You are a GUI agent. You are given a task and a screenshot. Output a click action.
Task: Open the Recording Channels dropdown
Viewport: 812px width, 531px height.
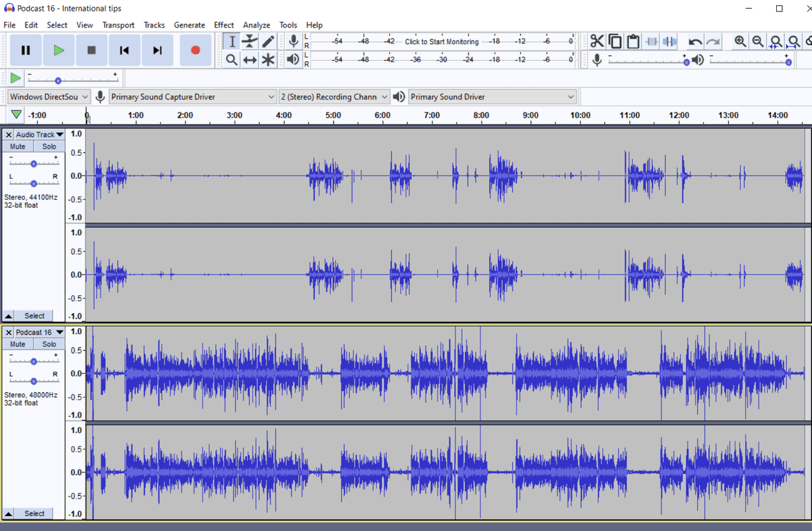[x=335, y=97]
